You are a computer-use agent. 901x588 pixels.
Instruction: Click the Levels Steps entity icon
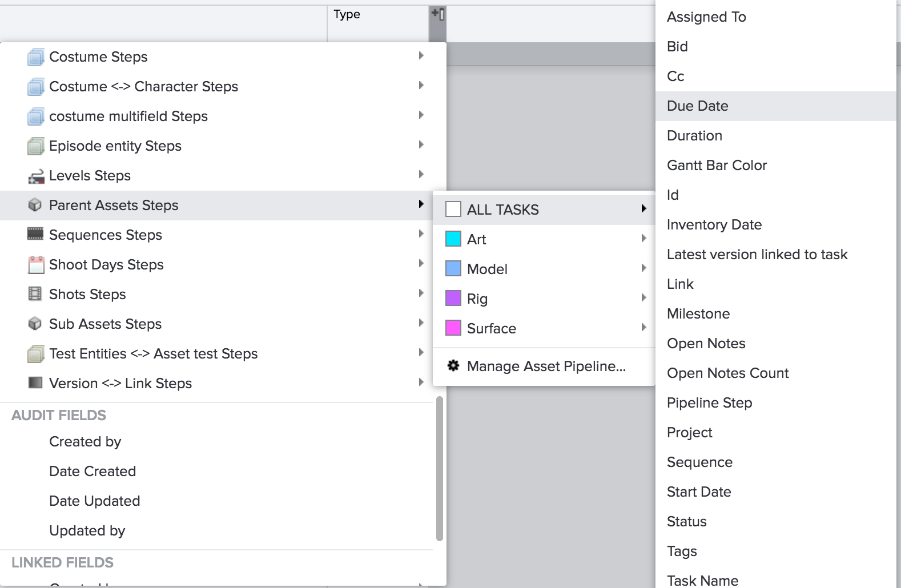[x=36, y=176]
